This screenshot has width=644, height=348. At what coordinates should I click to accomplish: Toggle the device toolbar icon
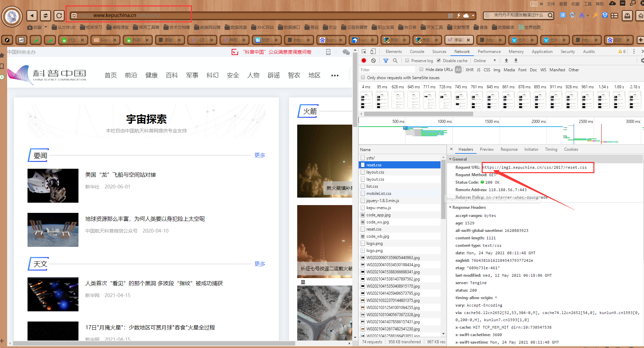(373, 52)
